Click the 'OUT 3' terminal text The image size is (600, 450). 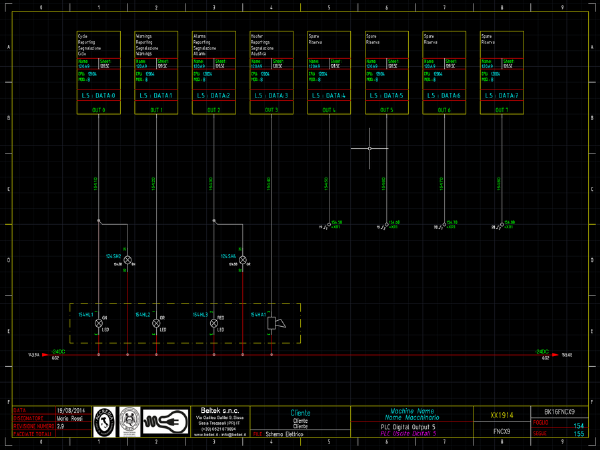[271, 110]
